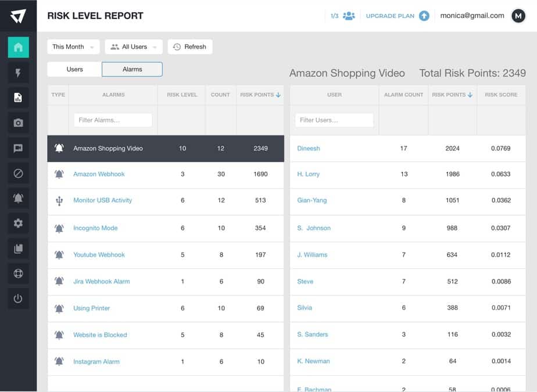This screenshot has width=537, height=392.
Task: Click the alarm icon for Jira Webhook Alarm
Action: [59, 282]
